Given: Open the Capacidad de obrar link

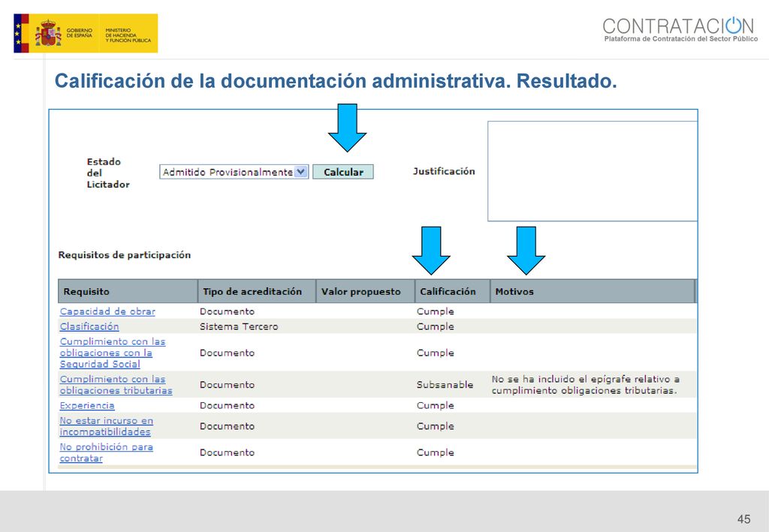Looking at the screenshot, I should (x=107, y=311).
